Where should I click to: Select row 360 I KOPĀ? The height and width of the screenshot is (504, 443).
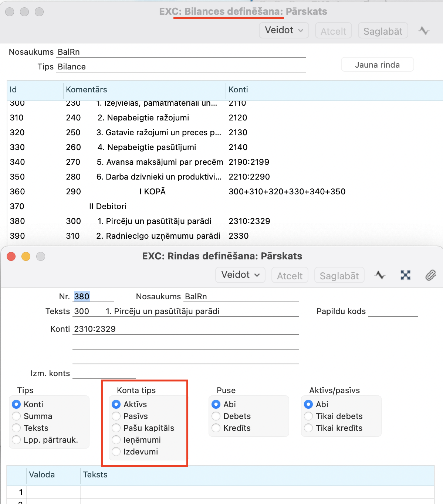(152, 192)
